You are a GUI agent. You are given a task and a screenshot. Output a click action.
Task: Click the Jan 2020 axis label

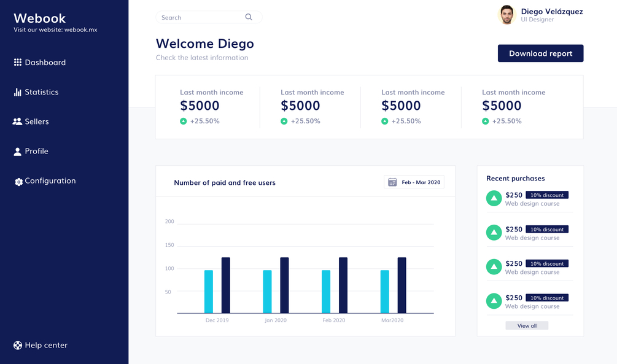(276, 320)
